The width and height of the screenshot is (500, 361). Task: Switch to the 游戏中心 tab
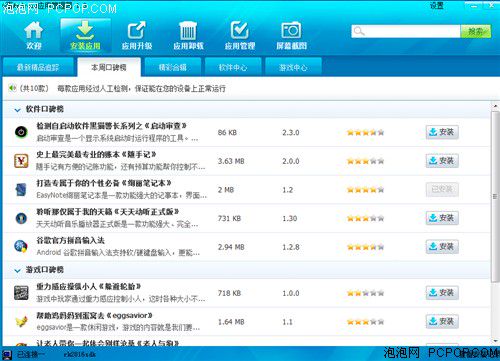click(293, 67)
